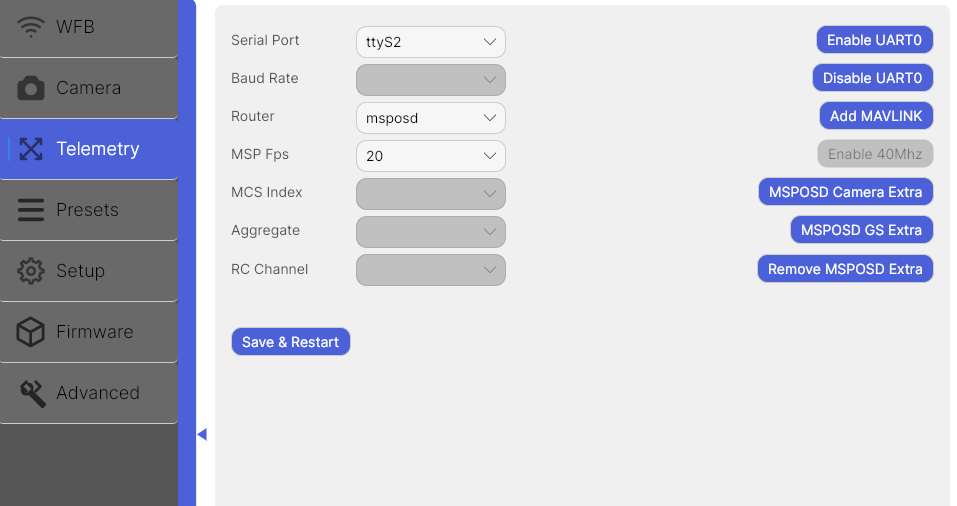Click MSPOSD Camera Extra button
957x506 pixels.
[845, 192]
